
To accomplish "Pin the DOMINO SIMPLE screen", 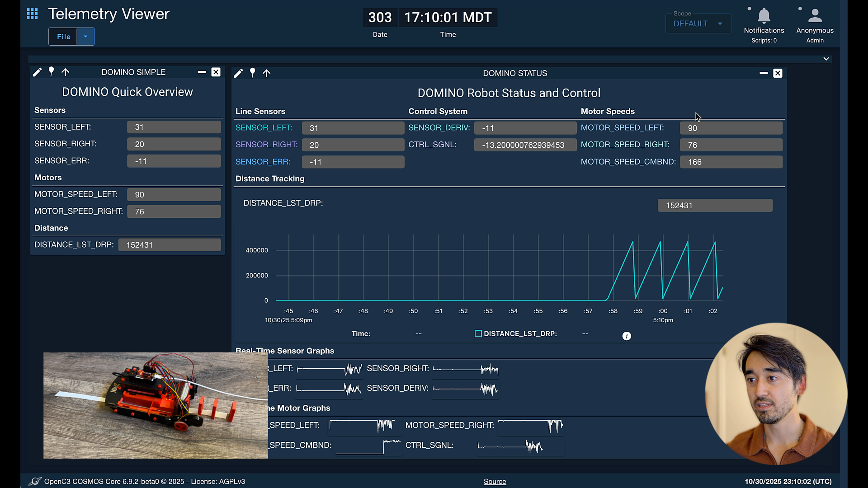I will pyautogui.click(x=51, y=72).
